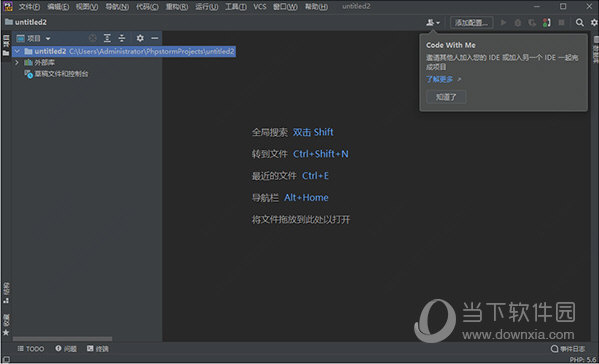
Task: Open IDE settings gear in top toolbar
Action: click(594, 23)
